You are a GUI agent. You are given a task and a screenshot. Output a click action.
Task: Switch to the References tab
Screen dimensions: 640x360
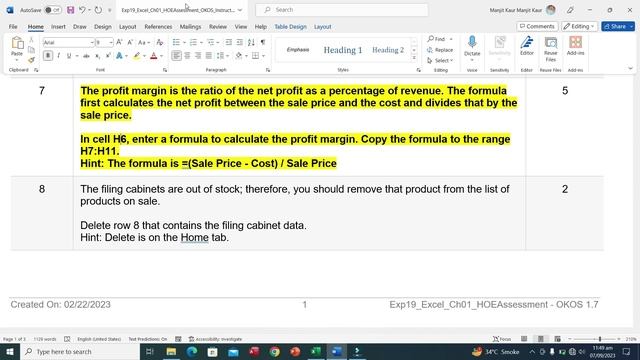[x=158, y=27]
